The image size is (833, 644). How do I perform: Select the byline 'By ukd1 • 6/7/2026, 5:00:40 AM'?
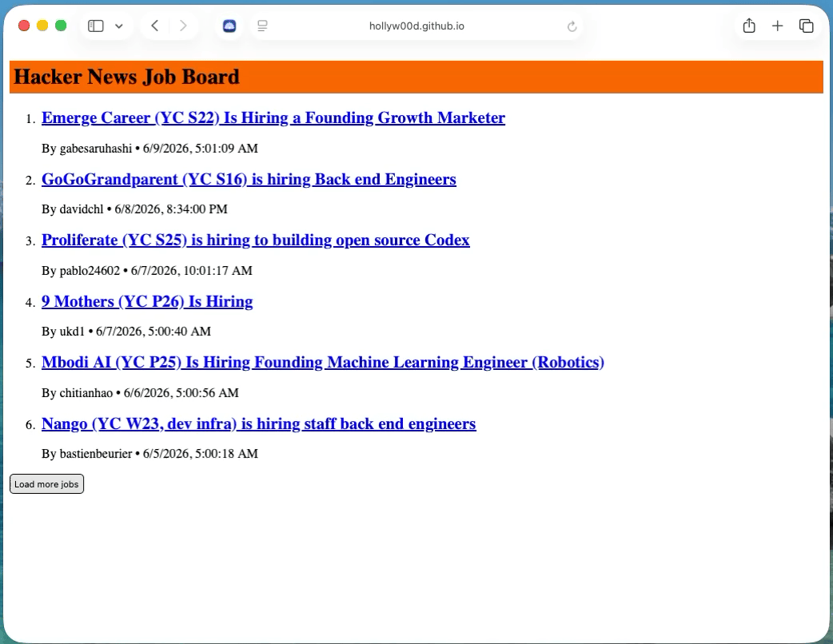[x=126, y=332]
